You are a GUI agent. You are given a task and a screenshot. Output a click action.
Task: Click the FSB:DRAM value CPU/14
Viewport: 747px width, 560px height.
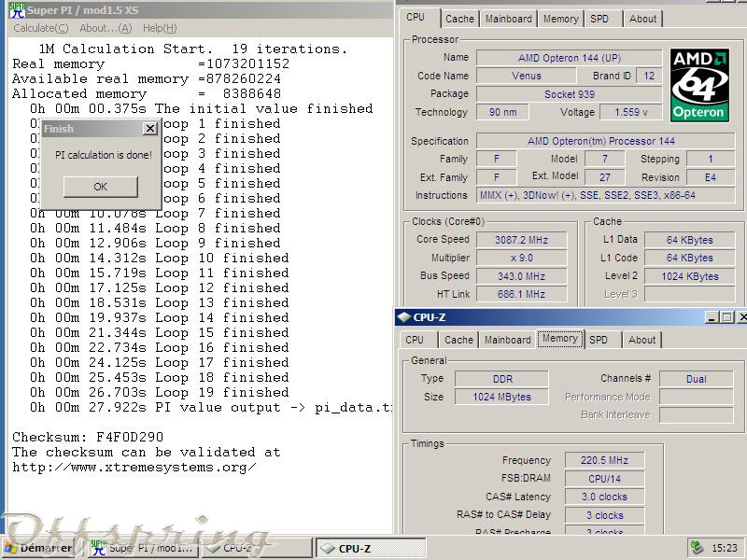(x=604, y=479)
